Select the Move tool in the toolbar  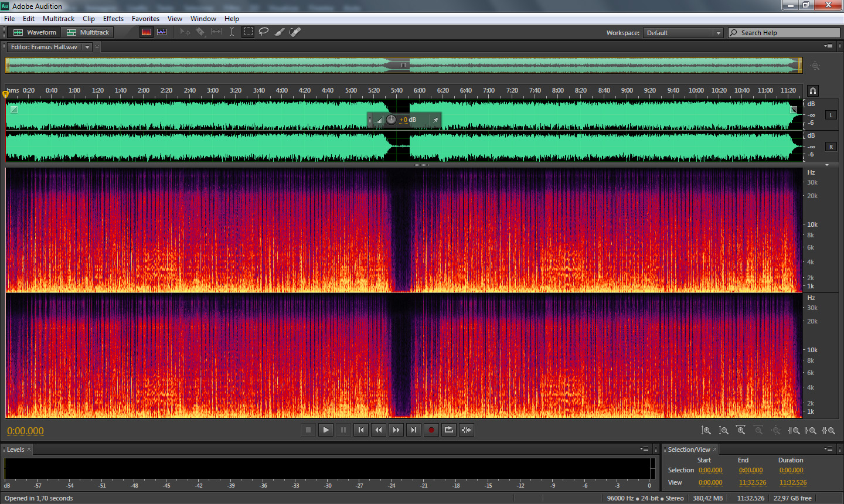click(185, 32)
